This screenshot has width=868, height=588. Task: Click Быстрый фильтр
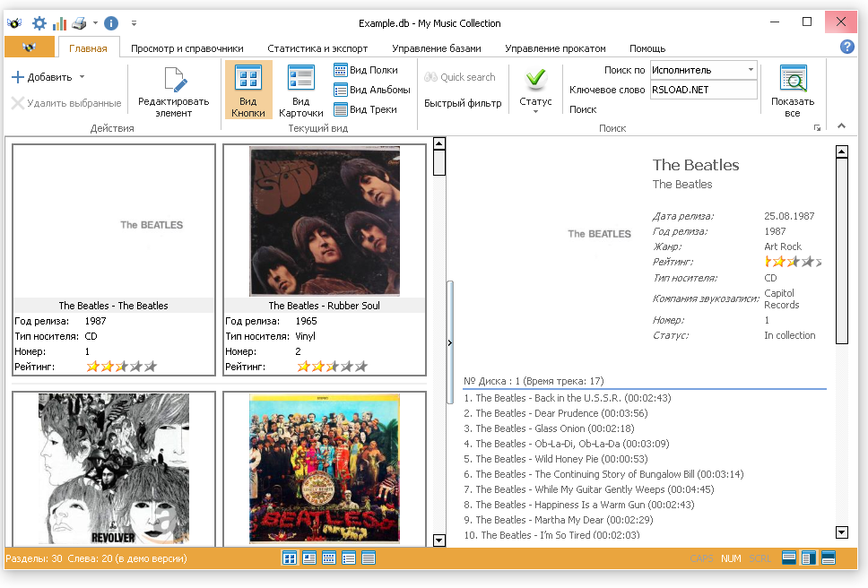463,103
